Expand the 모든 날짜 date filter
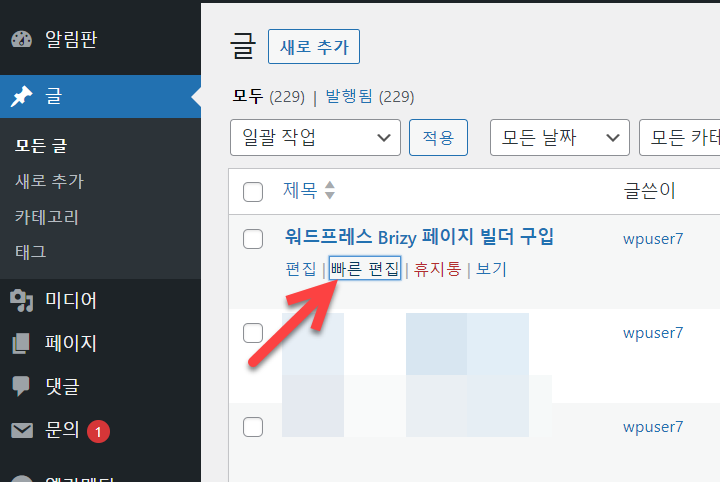Viewport: 720px width, 482px height. (x=559, y=138)
